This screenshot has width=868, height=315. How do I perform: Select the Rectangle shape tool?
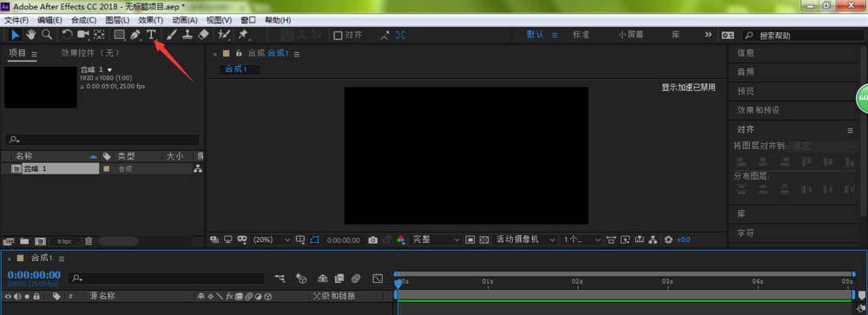119,35
